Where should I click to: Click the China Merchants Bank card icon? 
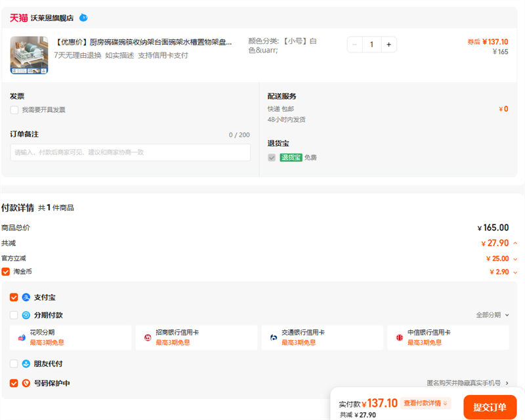point(148,337)
